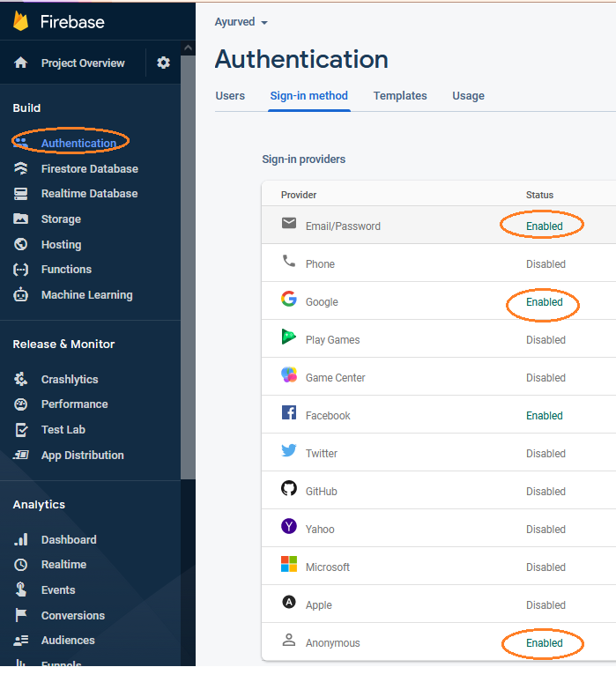The image size is (616, 682).
Task: Click the Storage image icon
Action: 20,219
